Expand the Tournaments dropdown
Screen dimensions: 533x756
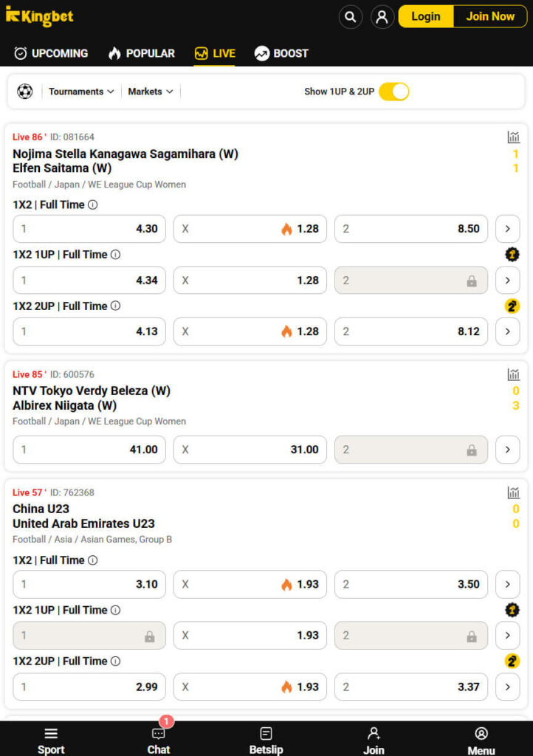(x=81, y=92)
